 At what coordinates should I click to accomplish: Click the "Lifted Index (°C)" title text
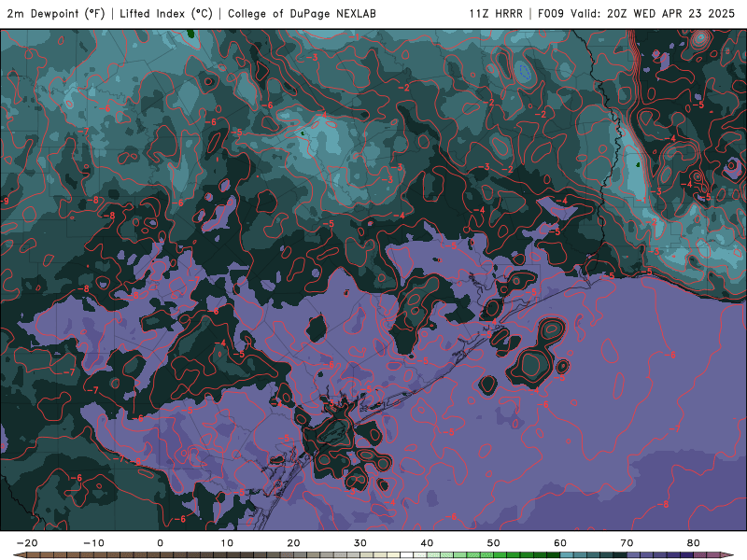pyautogui.click(x=166, y=14)
